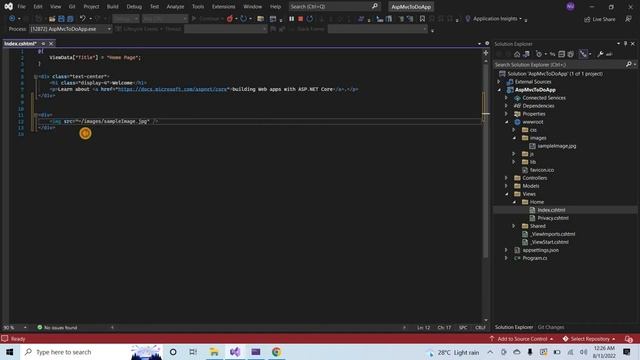Screen dimensions: 640x360
Task: Click Solution Explorer Home icon
Action: (x=517, y=54)
